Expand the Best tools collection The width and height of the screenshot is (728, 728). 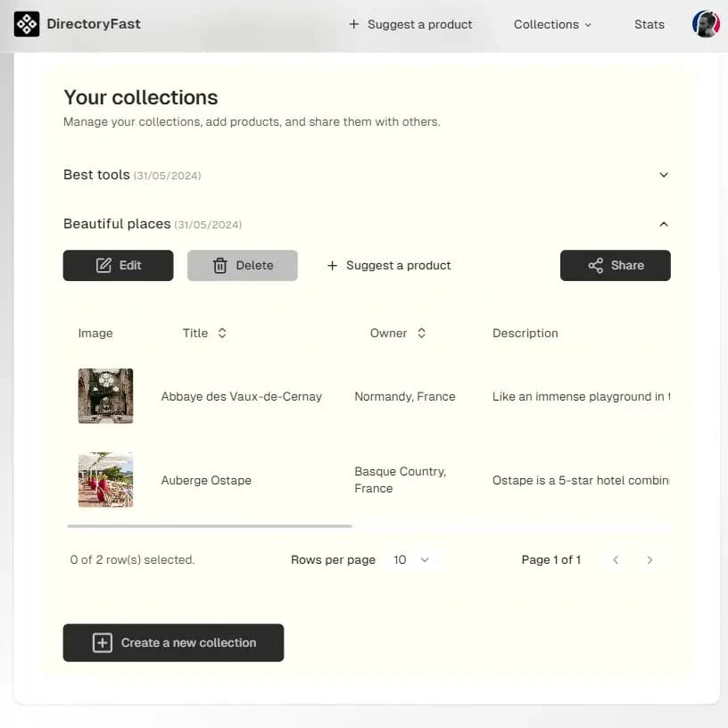[x=663, y=175]
